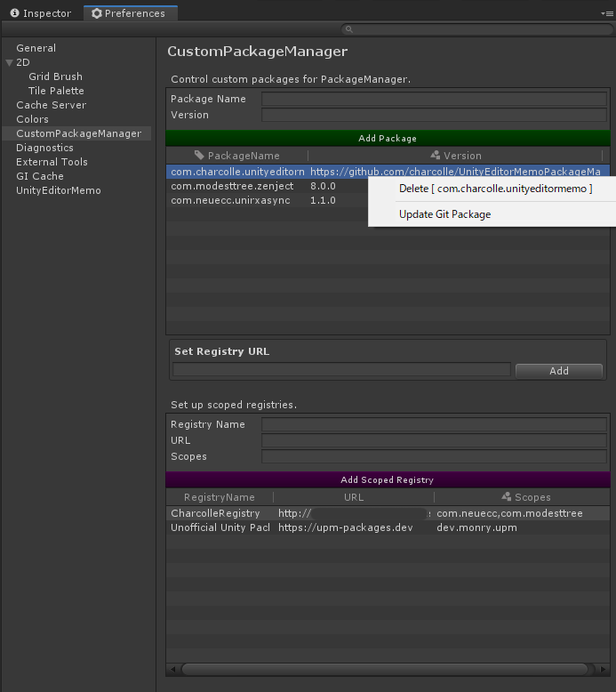Click the preferences search field
This screenshot has width=616, height=692.
coord(477,29)
